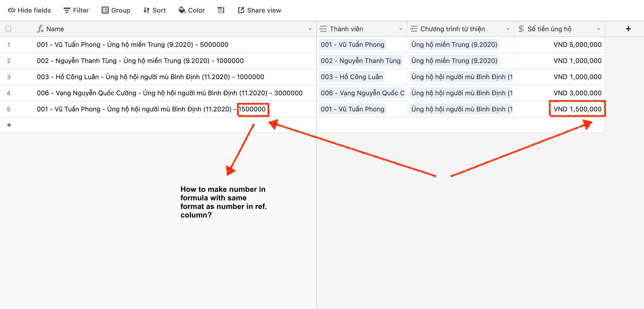Viewport: 644px width, 309px height.
Task: Click the row height icon
Action: [221, 10]
